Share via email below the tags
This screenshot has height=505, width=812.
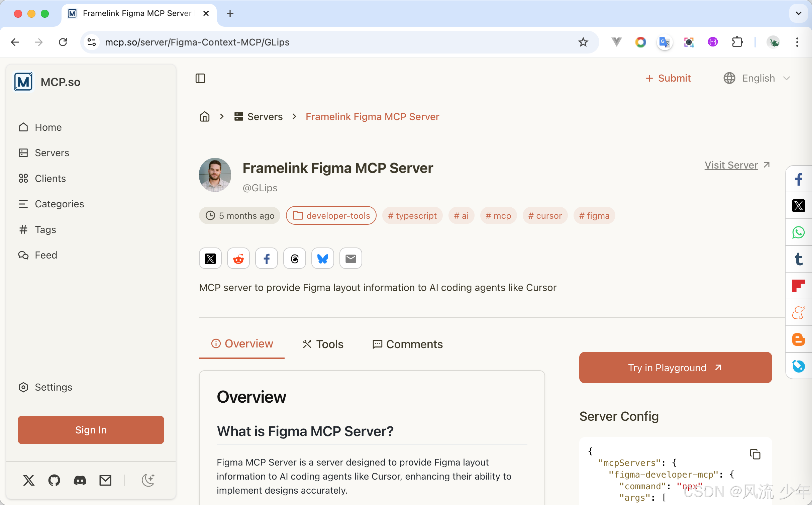[351, 259]
